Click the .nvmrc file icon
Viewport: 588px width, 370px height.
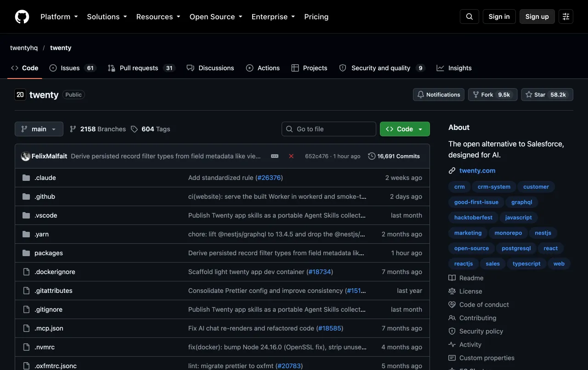(26, 347)
